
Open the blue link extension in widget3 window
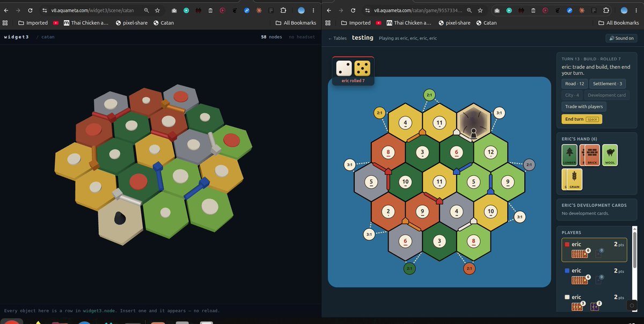pos(247,10)
